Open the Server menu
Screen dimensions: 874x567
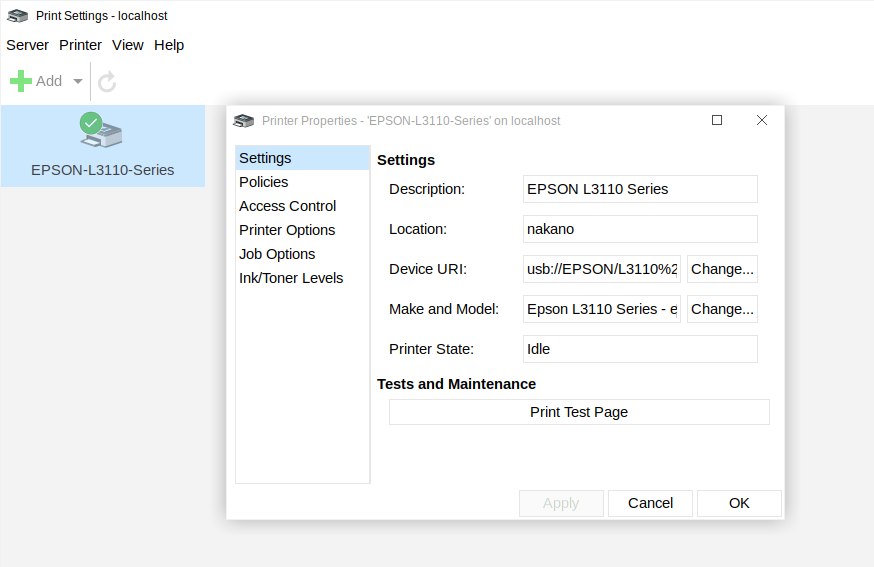coord(27,45)
